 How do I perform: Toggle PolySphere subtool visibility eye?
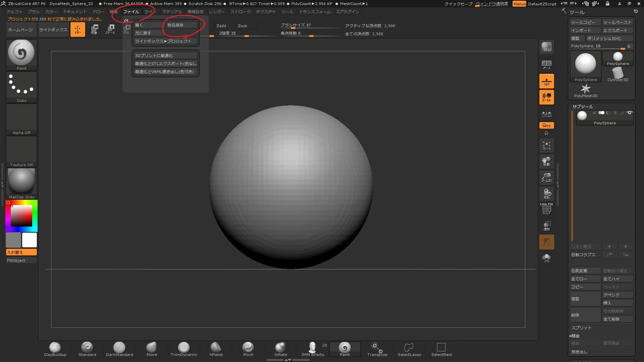pos(629,113)
